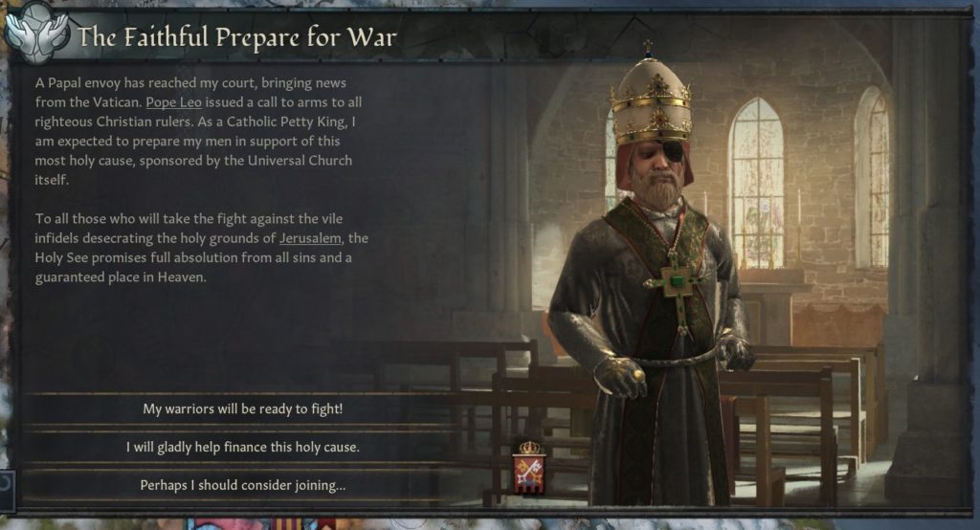Choose "I will gladly help finance this holy cause."
This screenshot has height=530, width=980.
click(242, 447)
